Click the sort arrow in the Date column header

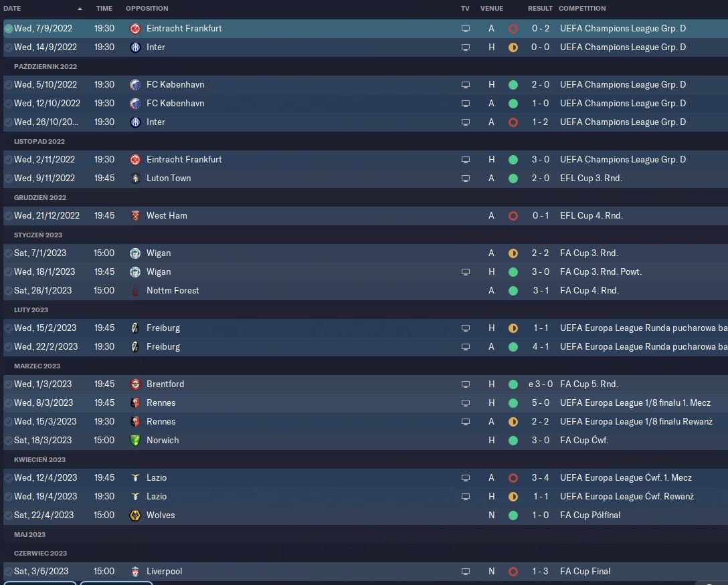(80, 9)
